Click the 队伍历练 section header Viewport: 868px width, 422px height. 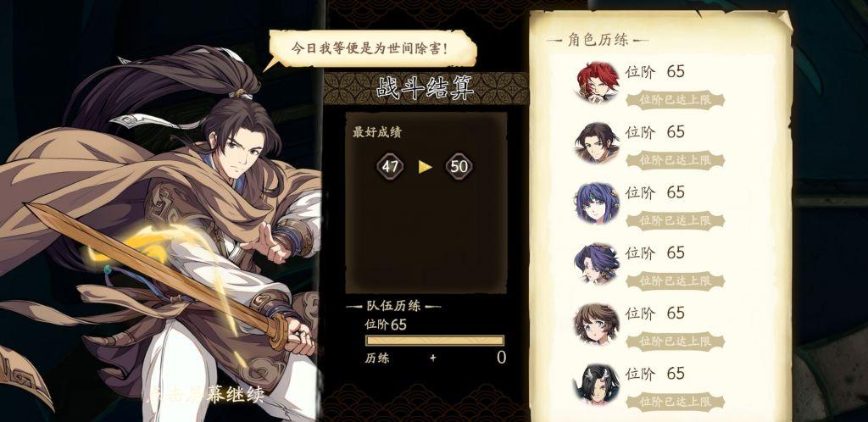point(393,306)
